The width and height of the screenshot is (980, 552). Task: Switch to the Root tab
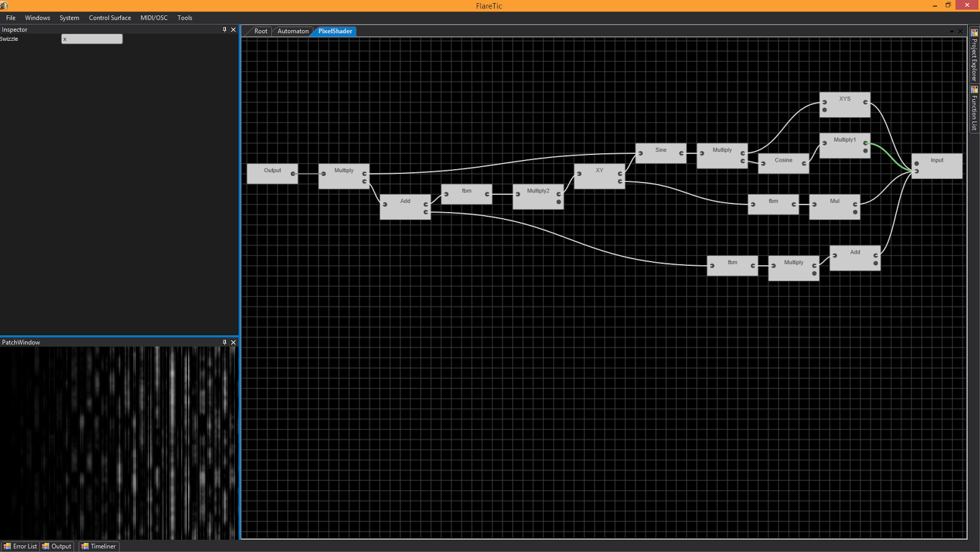coord(260,31)
